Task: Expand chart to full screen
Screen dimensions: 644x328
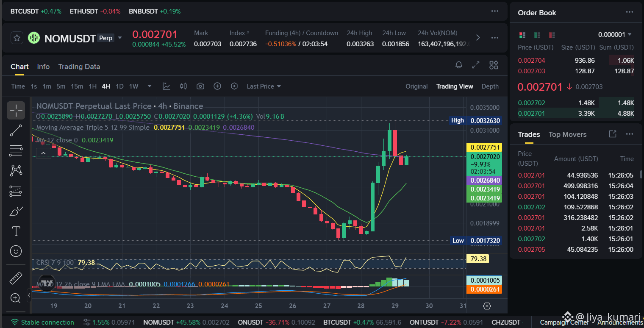Action: 476,65
